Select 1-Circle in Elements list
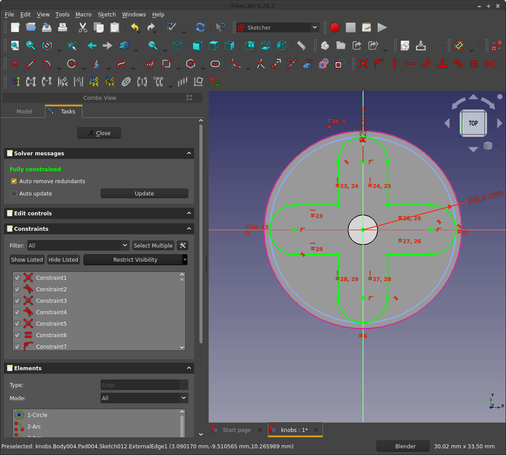 pyautogui.click(x=37, y=415)
